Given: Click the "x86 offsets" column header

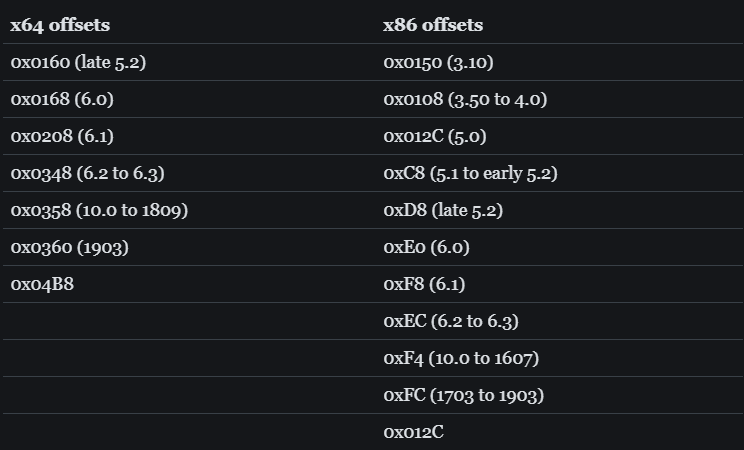Looking at the screenshot, I should pos(432,25).
